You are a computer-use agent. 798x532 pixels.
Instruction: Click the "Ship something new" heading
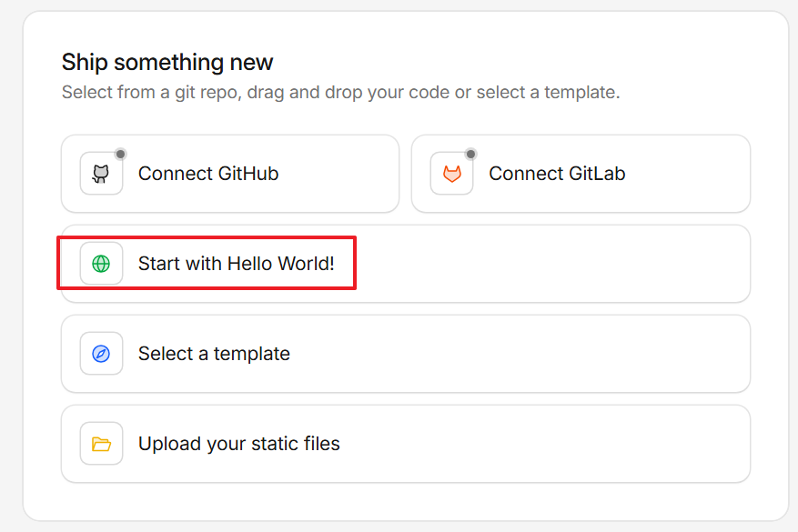(167, 62)
